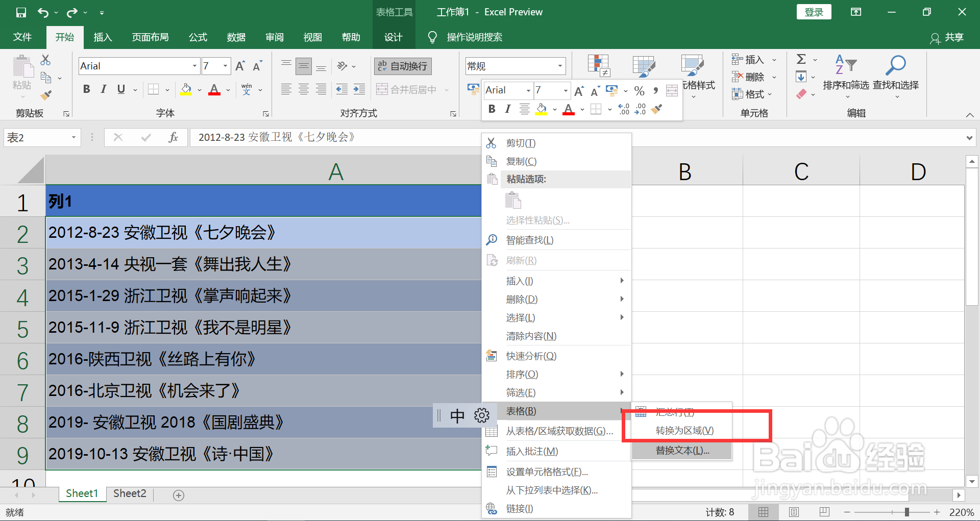The height and width of the screenshot is (521, 980).
Task: Switch to the Sheet2 worksheet tab
Action: pyautogui.click(x=129, y=493)
